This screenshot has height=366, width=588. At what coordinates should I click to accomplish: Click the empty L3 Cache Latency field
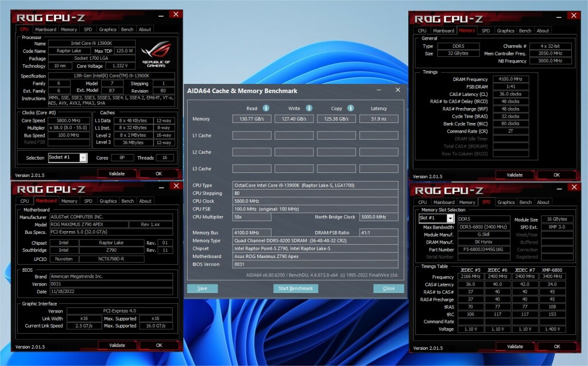point(379,168)
